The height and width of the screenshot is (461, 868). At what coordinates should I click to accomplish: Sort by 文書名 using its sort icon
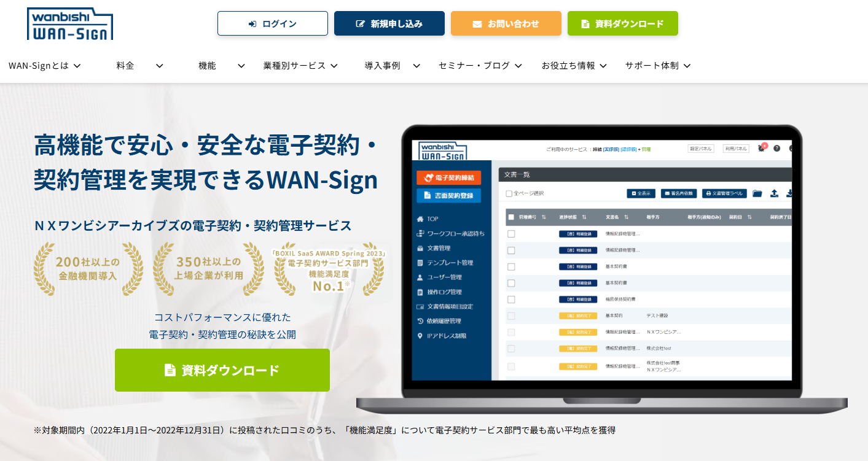(626, 217)
